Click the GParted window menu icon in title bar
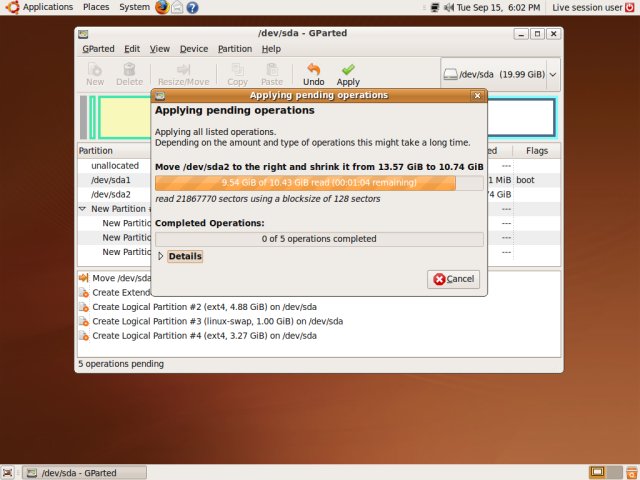The height and width of the screenshot is (480, 640). [x=83, y=34]
